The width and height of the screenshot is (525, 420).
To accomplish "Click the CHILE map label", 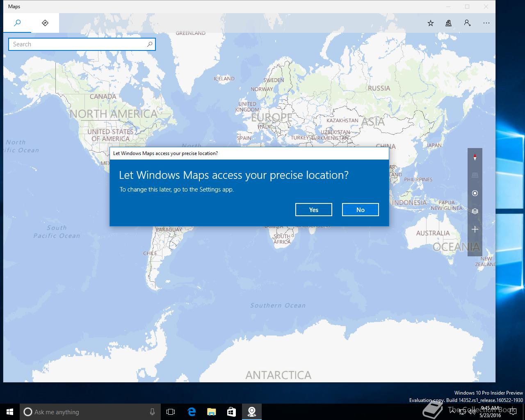I will pyautogui.click(x=150, y=253).
